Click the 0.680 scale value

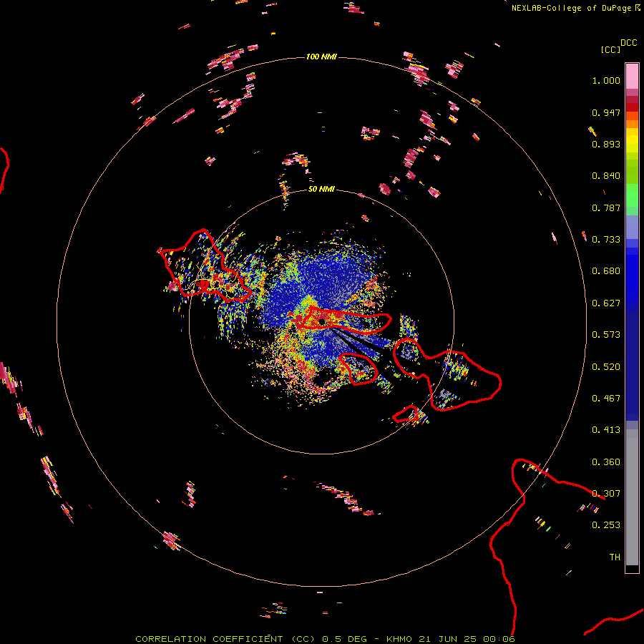tap(606, 271)
